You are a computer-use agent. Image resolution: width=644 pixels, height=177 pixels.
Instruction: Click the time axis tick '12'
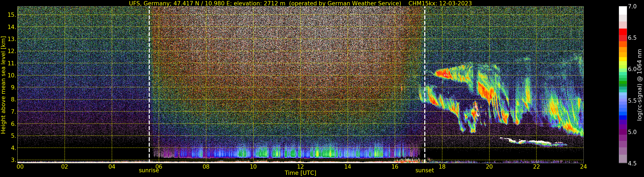[300, 167]
